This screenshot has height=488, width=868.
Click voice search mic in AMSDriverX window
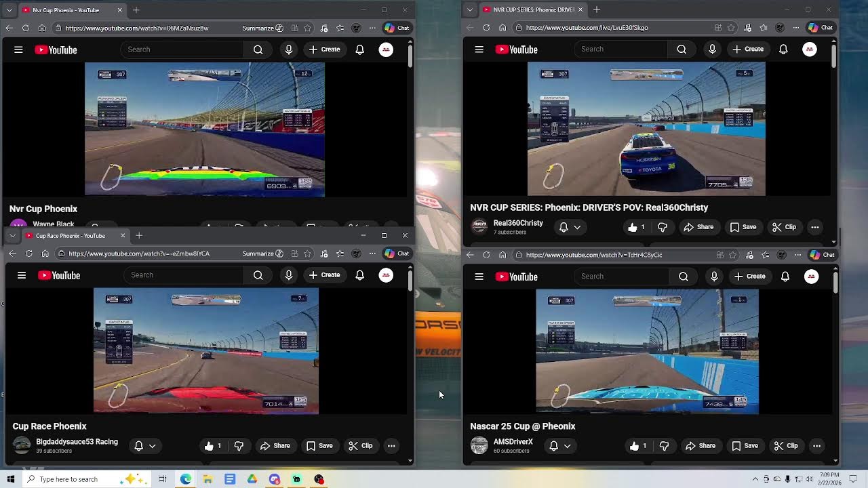pyautogui.click(x=714, y=277)
